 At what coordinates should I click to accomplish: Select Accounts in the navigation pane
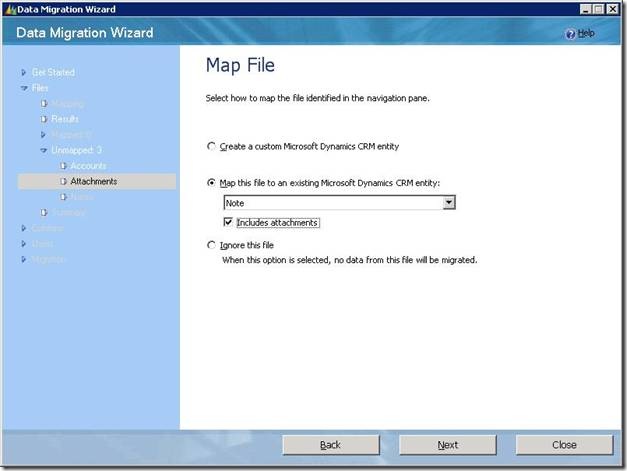coord(88,166)
